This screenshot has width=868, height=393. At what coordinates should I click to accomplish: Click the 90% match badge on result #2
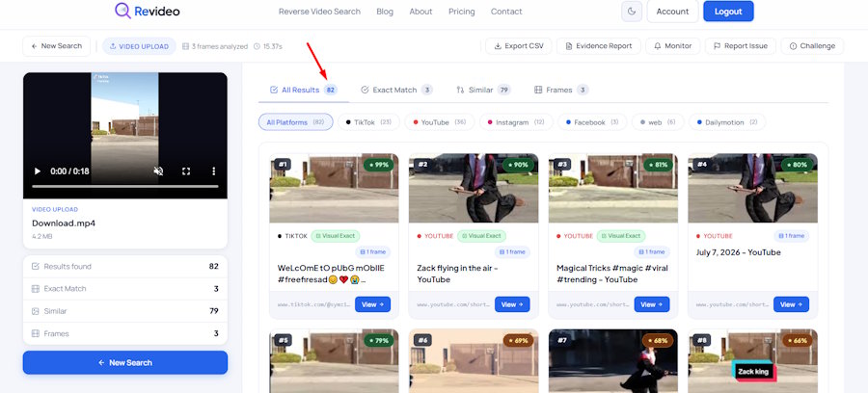click(518, 165)
